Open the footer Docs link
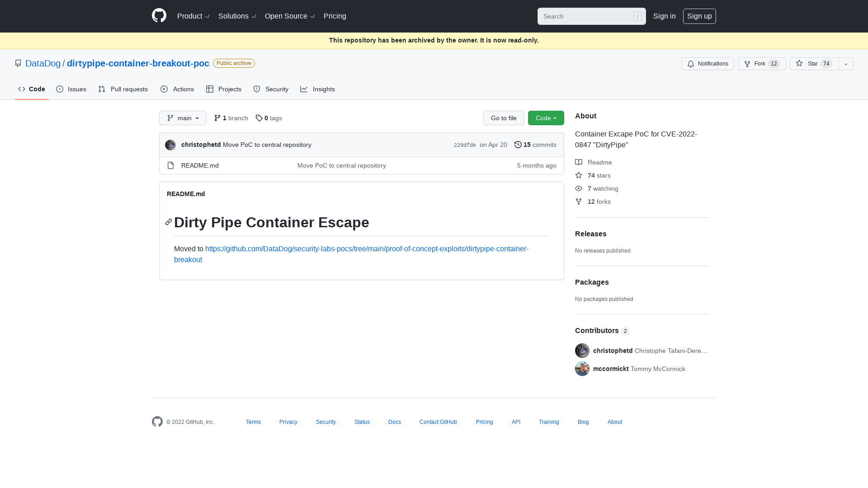The width and height of the screenshot is (868, 488). pyautogui.click(x=395, y=422)
